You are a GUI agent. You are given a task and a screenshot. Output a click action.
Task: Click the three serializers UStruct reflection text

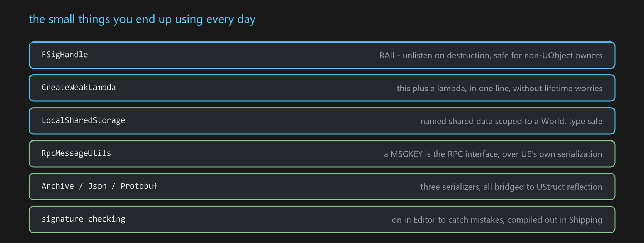(511, 187)
